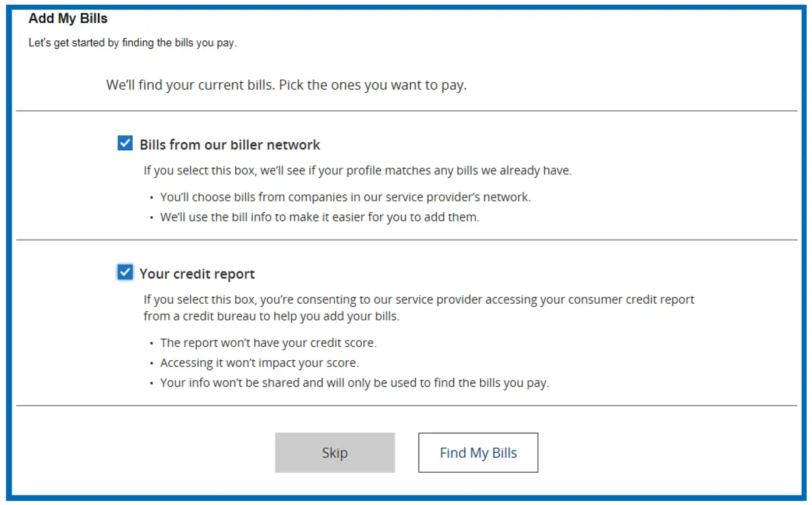Click the divider line above the Skip button
The height and width of the screenshot is (505, 812).
pos(406,406)
